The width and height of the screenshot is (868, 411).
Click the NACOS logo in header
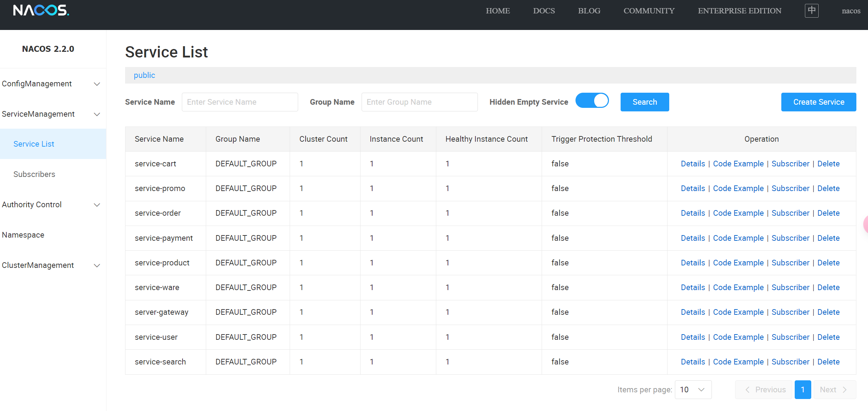(41, 10)
